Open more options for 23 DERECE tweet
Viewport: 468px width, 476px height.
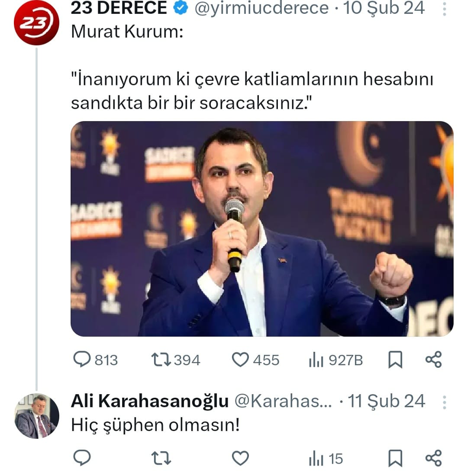coord(445,9)
